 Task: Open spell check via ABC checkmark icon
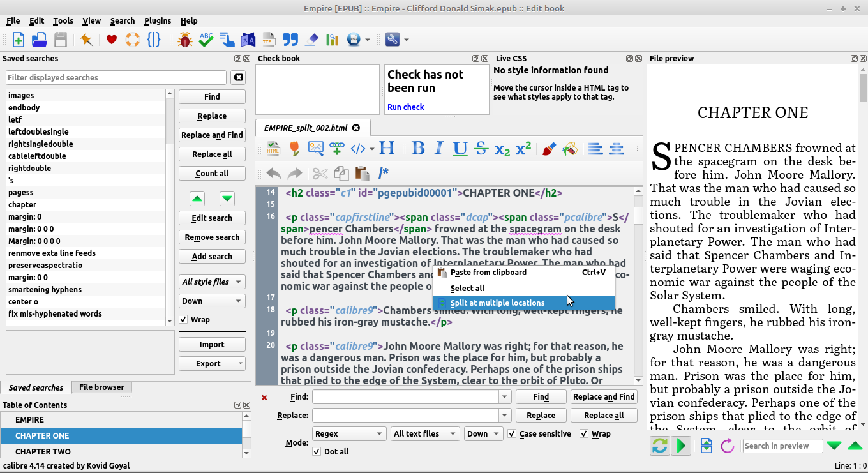click(x=206, y=40)
